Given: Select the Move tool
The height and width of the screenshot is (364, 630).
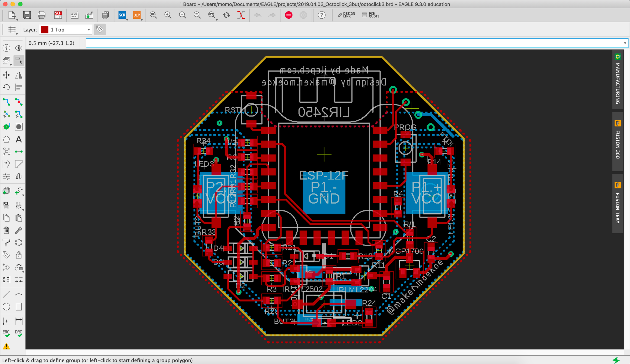Looking at the screenshot, I should (x=6, y=75).
